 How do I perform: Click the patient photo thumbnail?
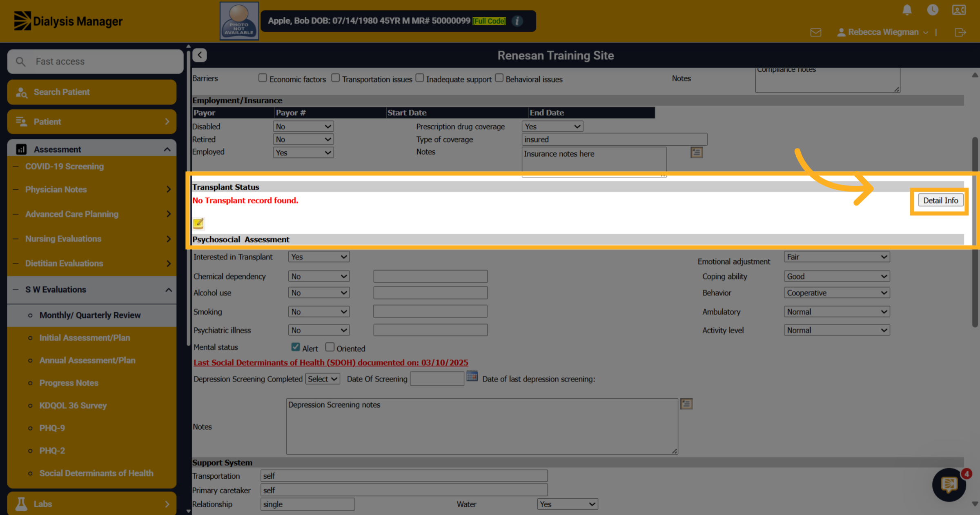coord(239,21)
